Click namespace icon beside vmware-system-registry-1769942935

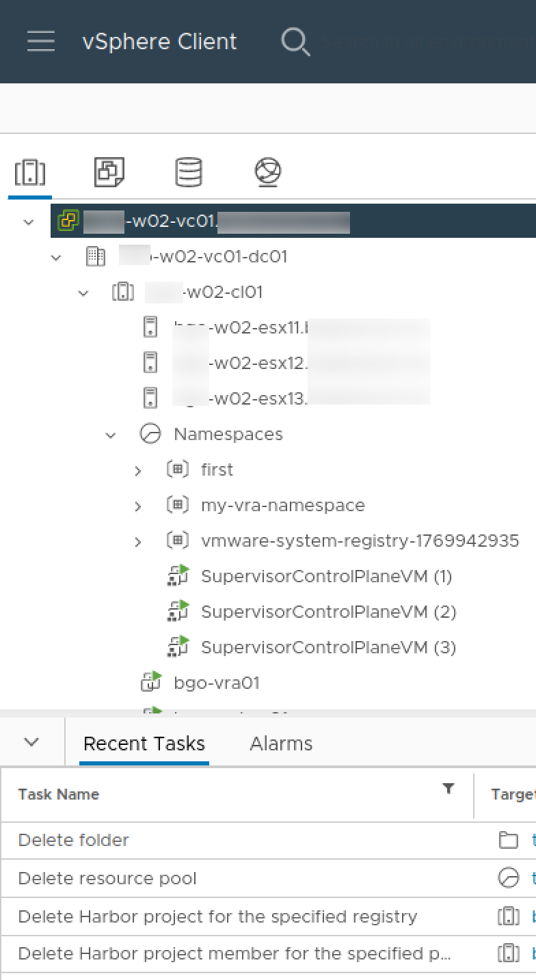click(178, 540)
